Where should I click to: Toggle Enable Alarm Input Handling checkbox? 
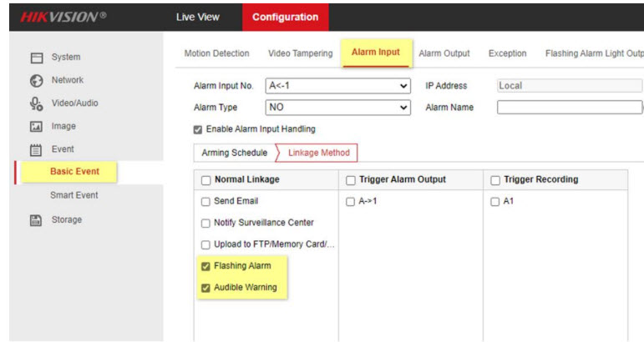point(198,129)
